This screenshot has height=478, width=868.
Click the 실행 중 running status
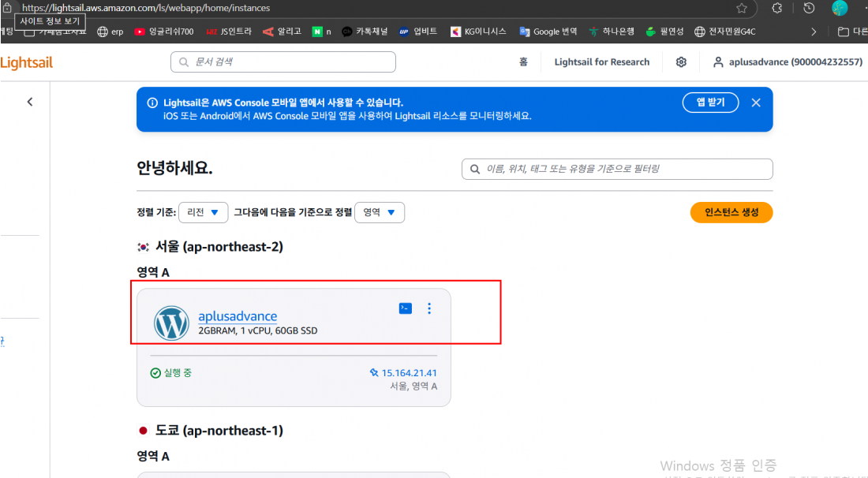tap(171, 373)
